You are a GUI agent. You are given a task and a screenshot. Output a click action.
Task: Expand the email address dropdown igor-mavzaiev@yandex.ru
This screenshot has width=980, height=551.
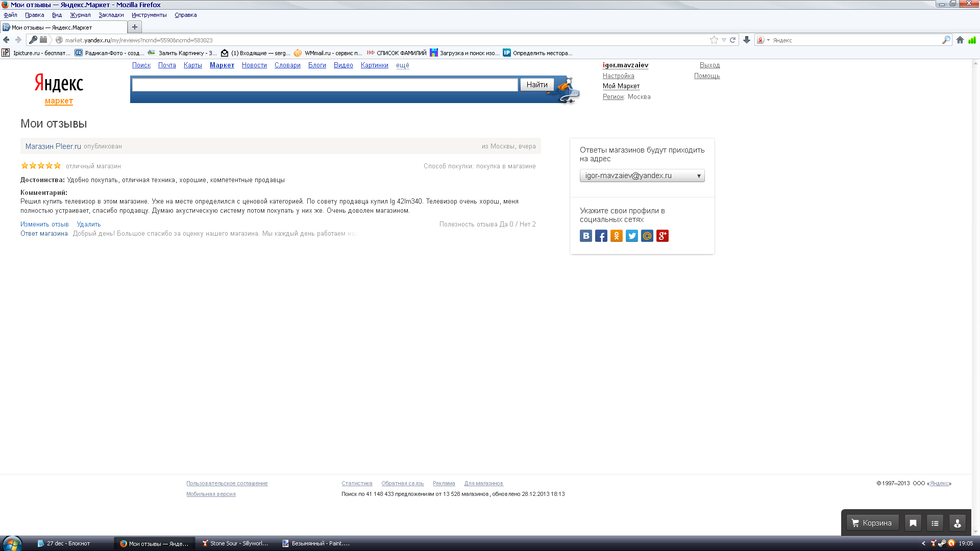click(642, 176)
